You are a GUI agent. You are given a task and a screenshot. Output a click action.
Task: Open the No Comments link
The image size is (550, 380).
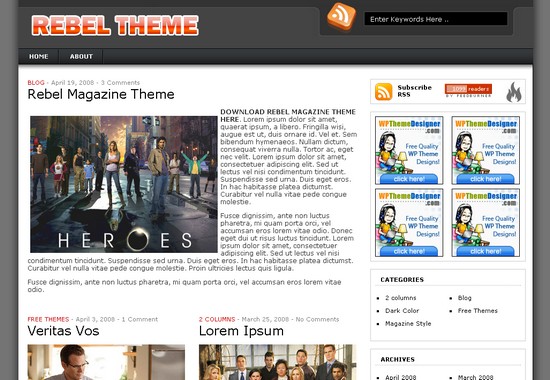click(x=317, y=319)
